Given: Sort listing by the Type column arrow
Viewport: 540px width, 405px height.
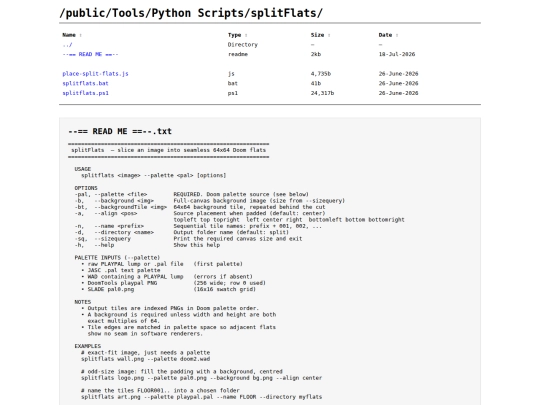Looking at the screenshot, I should (246, 35).
